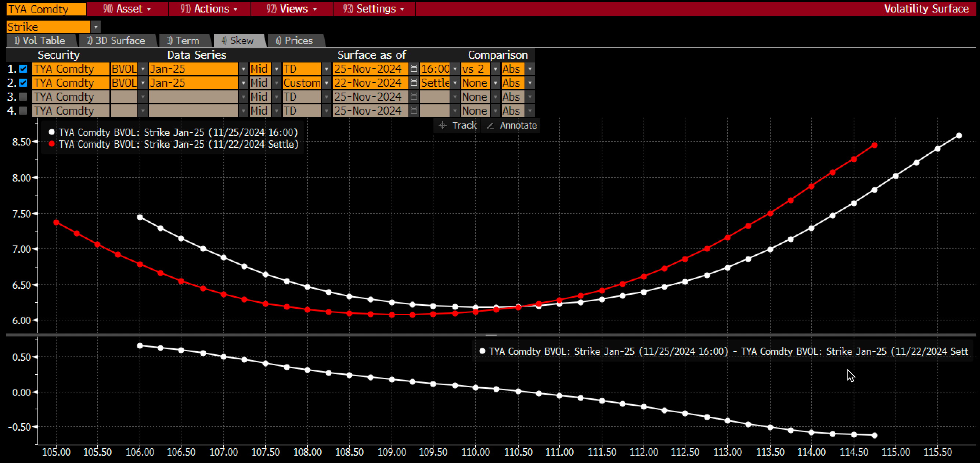The height and width of the screenshot is (463, 980).
Task: Click the Track crosshair icon
Action: pyautogui.click(x=442, y=126)
